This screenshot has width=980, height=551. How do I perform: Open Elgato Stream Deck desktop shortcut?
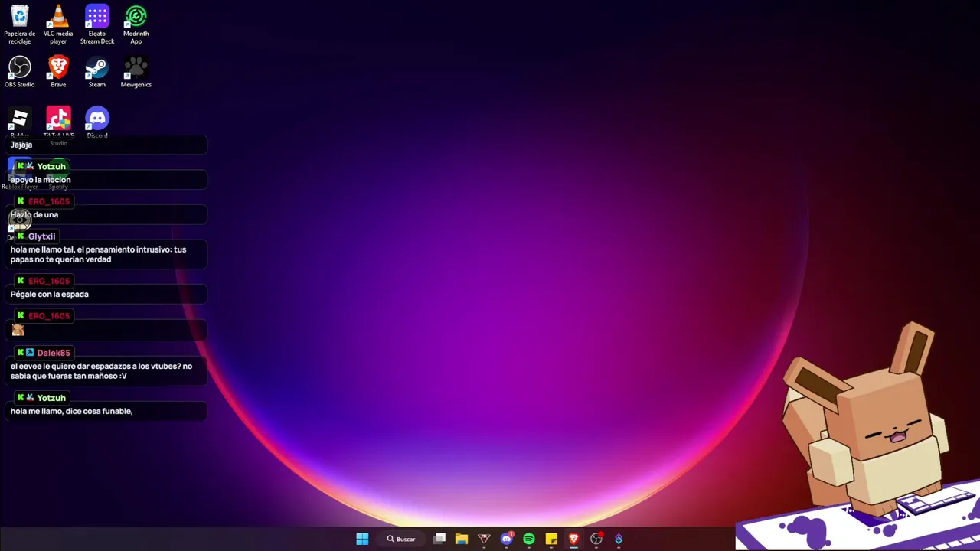(x=97, y=24)
